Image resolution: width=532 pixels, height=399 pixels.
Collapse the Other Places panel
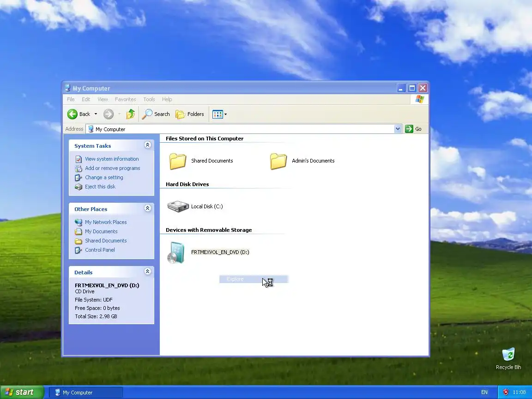[x=148, y=208]
